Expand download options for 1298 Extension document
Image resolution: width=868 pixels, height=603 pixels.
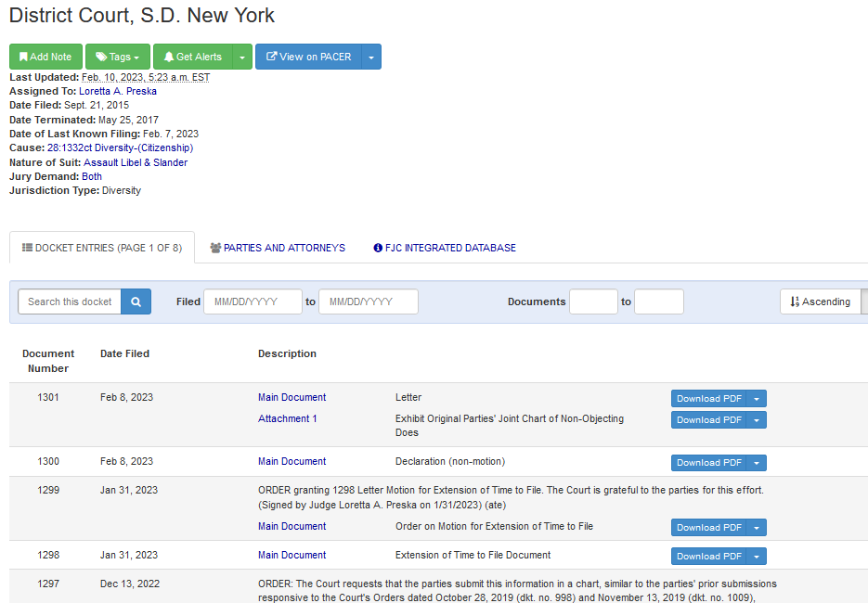click(757, 556)
